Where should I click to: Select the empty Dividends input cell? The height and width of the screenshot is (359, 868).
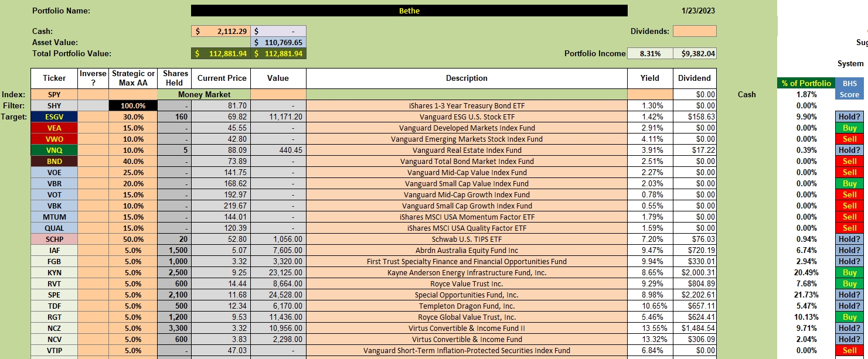click(695, 32)
